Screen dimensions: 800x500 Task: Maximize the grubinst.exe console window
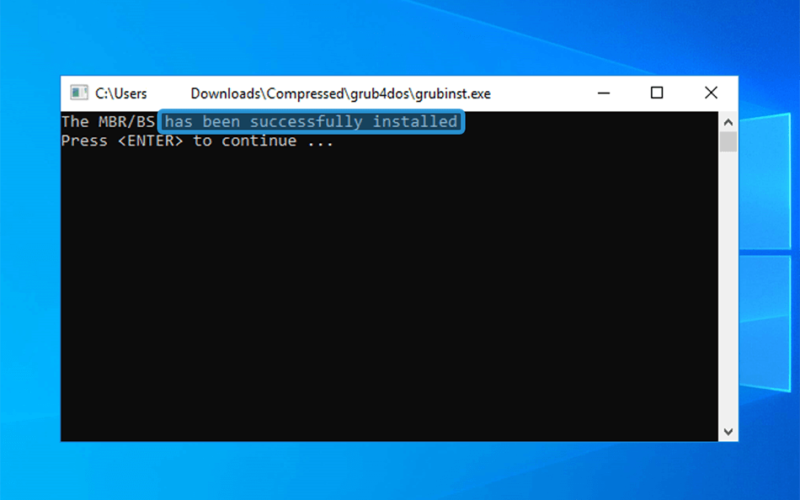tap(657, 93)
